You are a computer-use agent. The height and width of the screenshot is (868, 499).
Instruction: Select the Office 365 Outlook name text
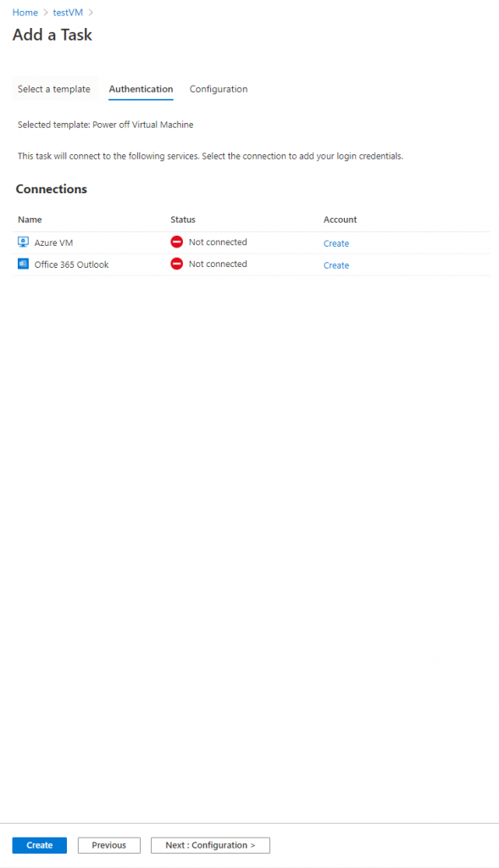tap(71, 264)
